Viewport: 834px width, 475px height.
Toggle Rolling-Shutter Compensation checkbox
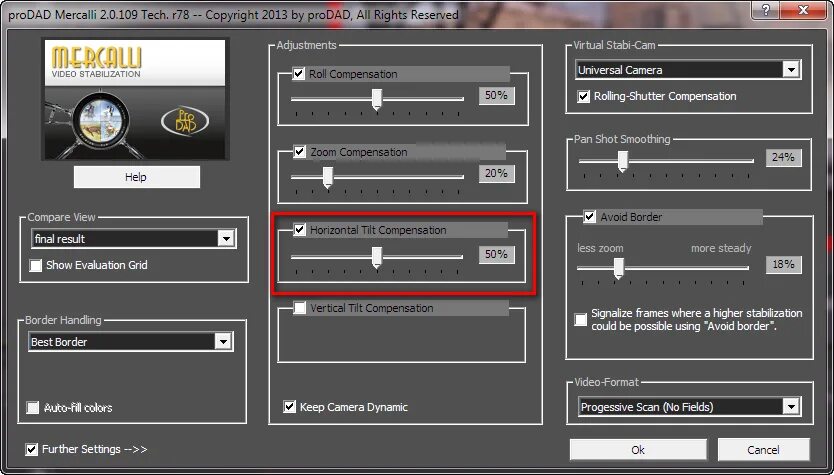pyautogui.click(x=583, y=96)
